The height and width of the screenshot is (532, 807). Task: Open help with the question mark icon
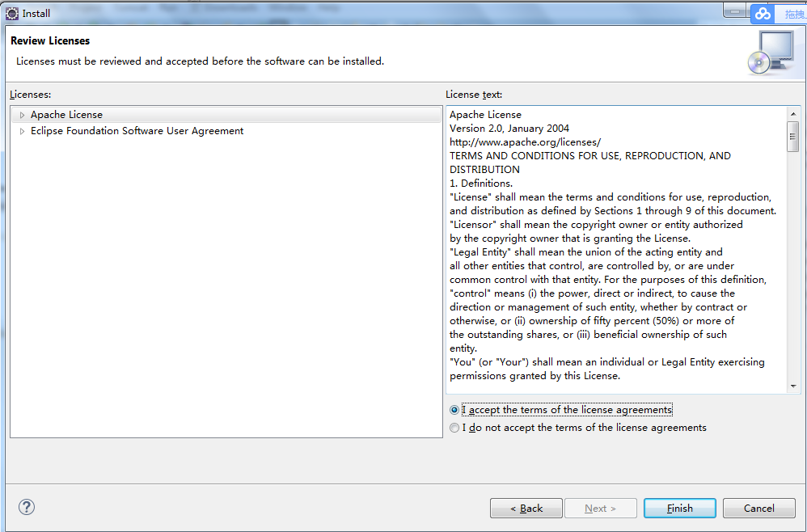coord(27,508)
